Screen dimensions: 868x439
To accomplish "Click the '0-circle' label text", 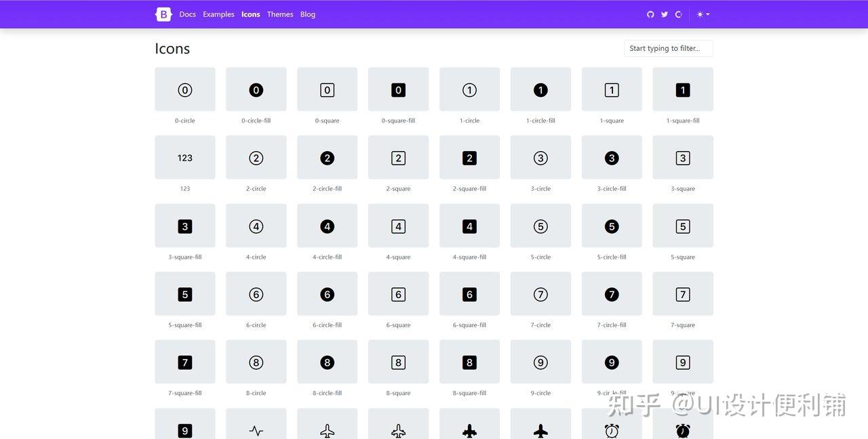I will [185, 121].
